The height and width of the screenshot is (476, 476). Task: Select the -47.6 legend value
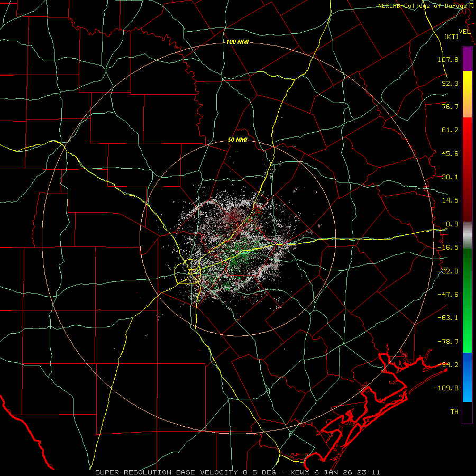(x=448, y=295)
